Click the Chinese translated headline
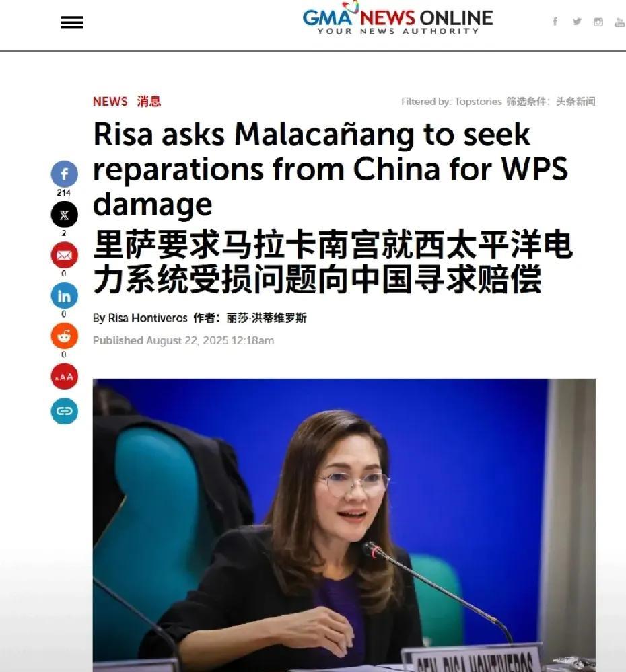 (x=333, y=262)
